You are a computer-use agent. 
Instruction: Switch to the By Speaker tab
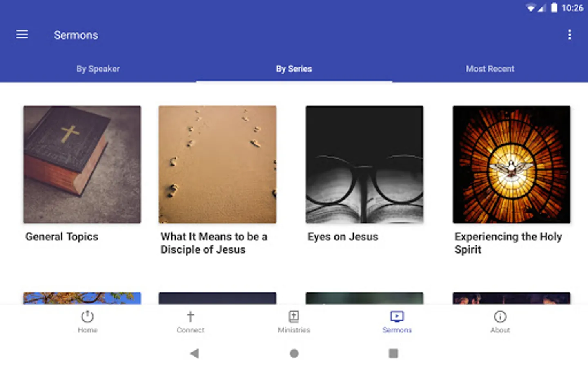(x=98, y=69)
